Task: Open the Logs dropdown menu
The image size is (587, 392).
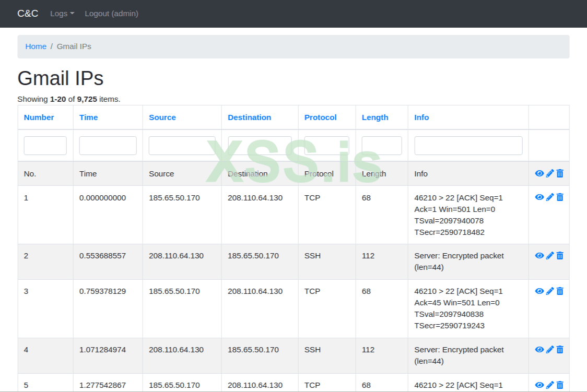Action: click(62, 14)
